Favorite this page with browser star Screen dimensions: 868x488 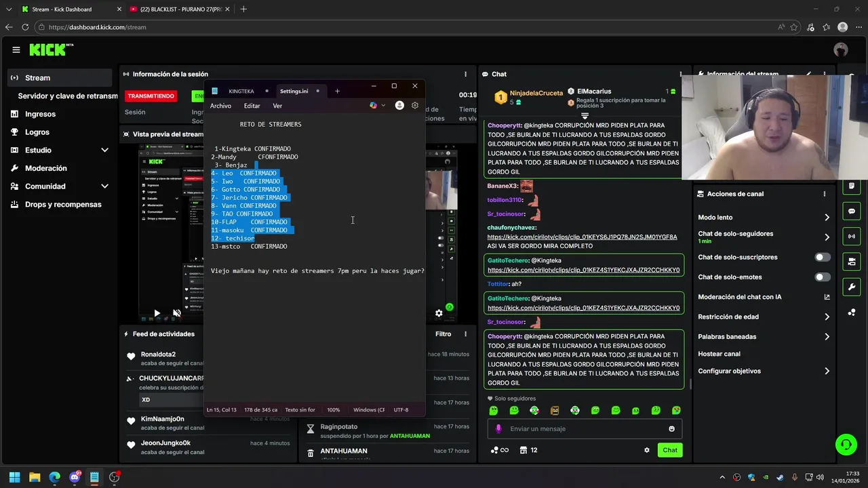(x=794, y=27)
